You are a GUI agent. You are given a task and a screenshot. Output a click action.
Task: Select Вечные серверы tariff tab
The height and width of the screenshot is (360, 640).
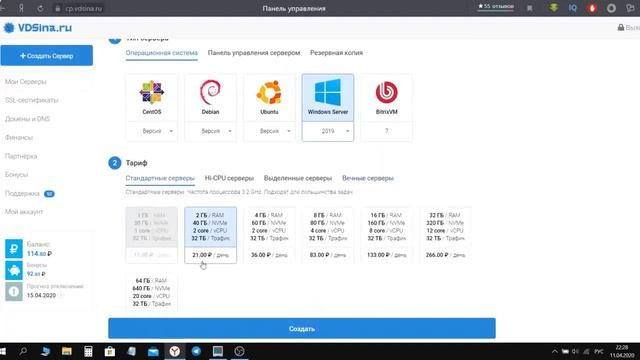[368, 178]
